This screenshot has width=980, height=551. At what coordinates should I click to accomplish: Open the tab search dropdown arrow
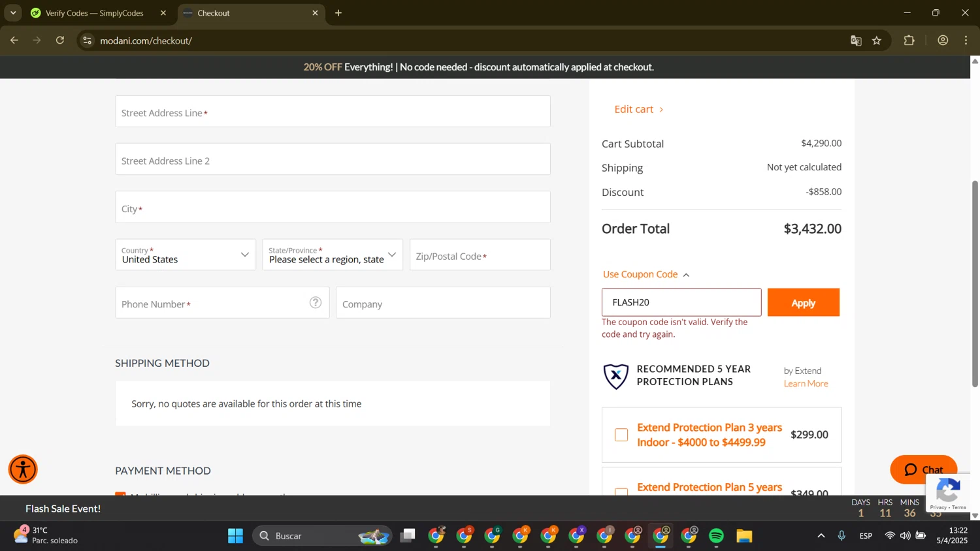tap(13, 13)
